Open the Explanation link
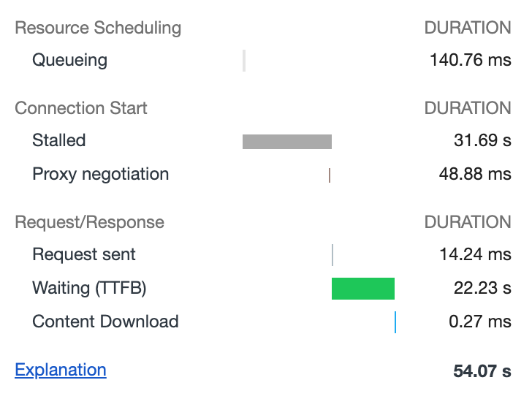Image resolution: width=532 pixels, height=399 pixels. (x=61, y=370)
